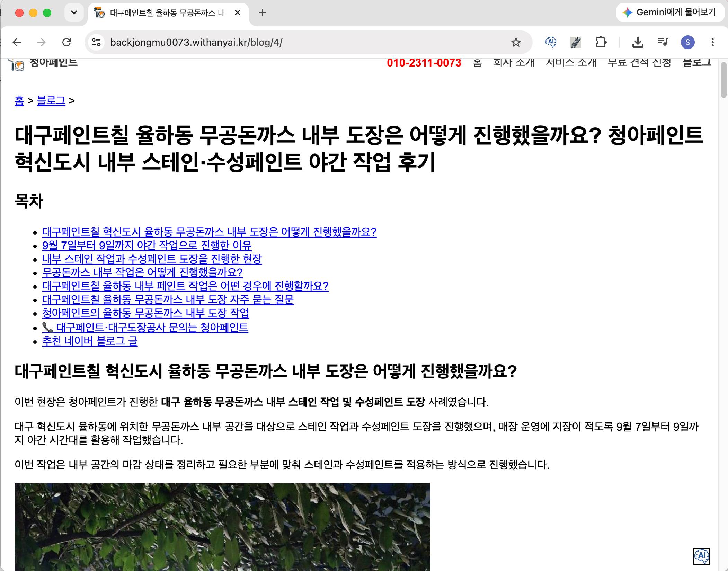
Task: Click the 청아페인트 brand name text
Action: [53, 63]
